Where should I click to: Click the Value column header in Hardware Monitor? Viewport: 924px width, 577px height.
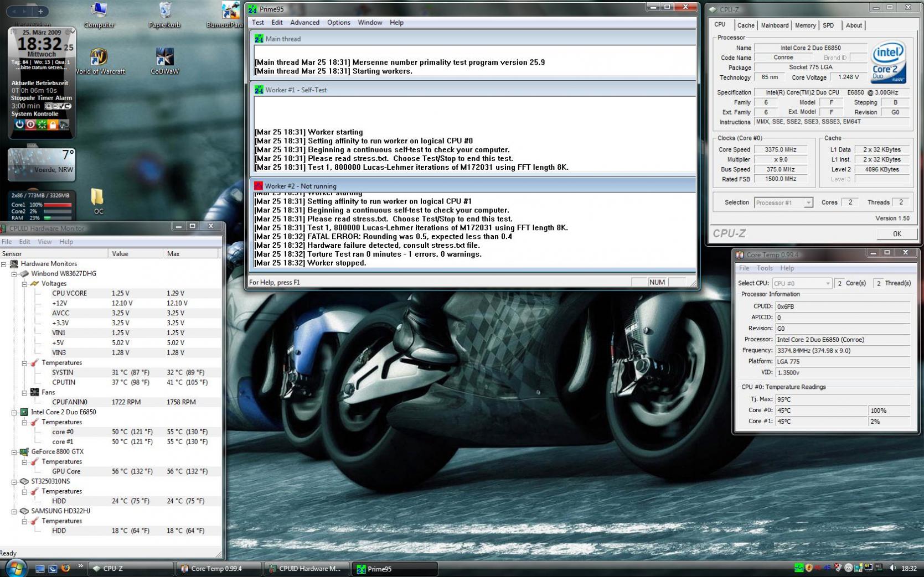[x=136, y=253]
